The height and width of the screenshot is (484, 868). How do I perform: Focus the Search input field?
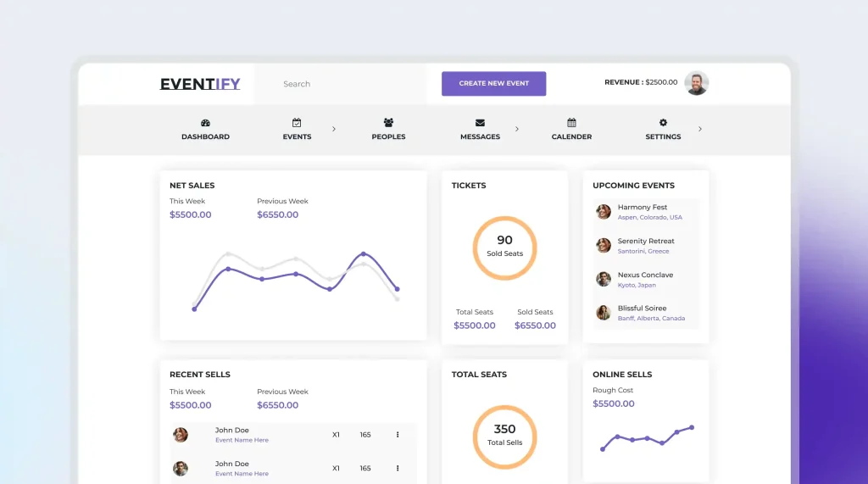(x=339, y=84)
